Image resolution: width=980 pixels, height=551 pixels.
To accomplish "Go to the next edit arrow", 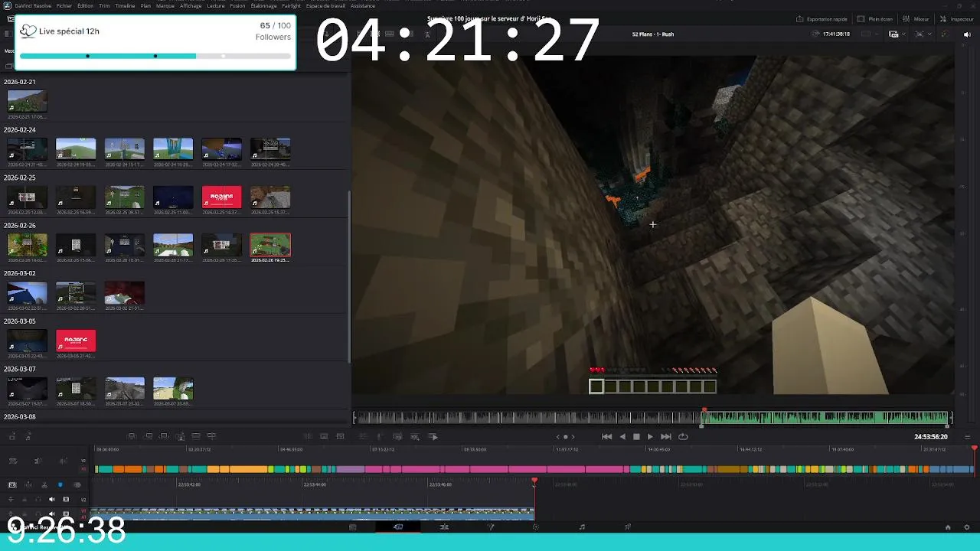I will 573,436.
